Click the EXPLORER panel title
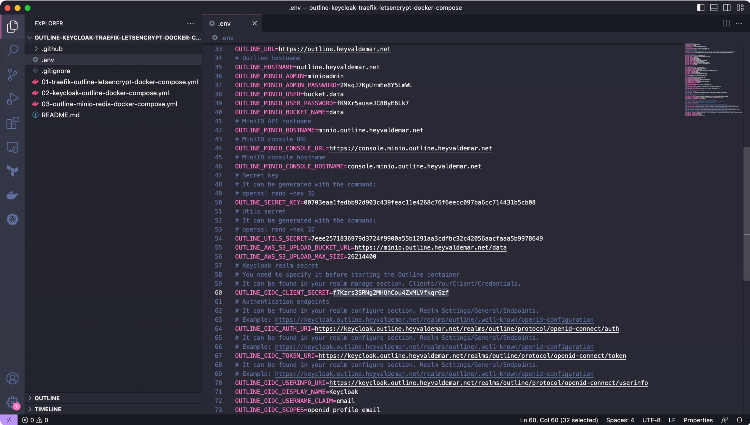This screenshot has height=425, width=750. 49,23
